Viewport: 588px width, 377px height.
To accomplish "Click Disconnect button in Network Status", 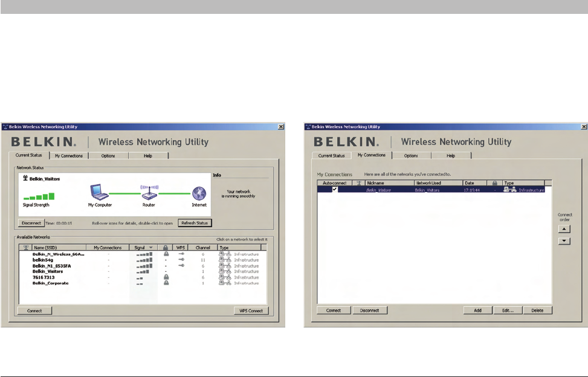I will [31, 223].
